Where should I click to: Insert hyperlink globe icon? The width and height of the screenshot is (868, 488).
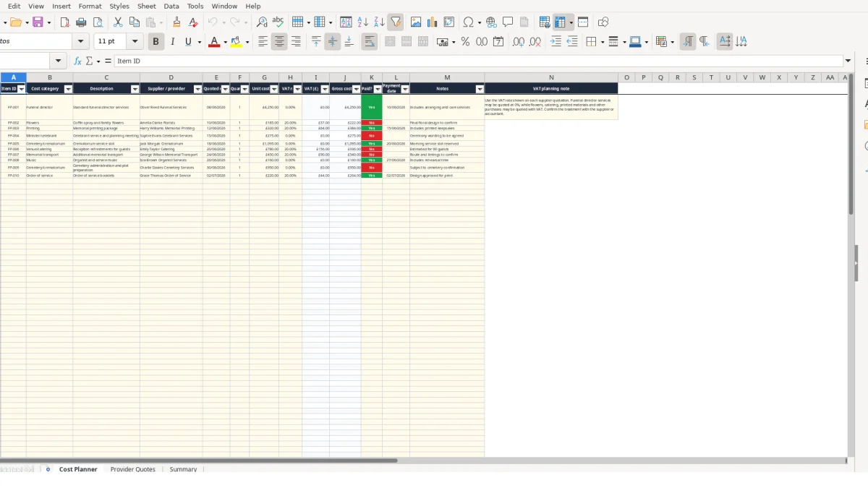click(x=491, y=22)
